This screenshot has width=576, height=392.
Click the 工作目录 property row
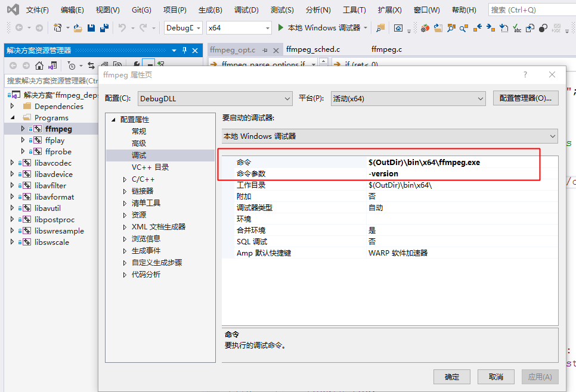[x=390, y=185]
